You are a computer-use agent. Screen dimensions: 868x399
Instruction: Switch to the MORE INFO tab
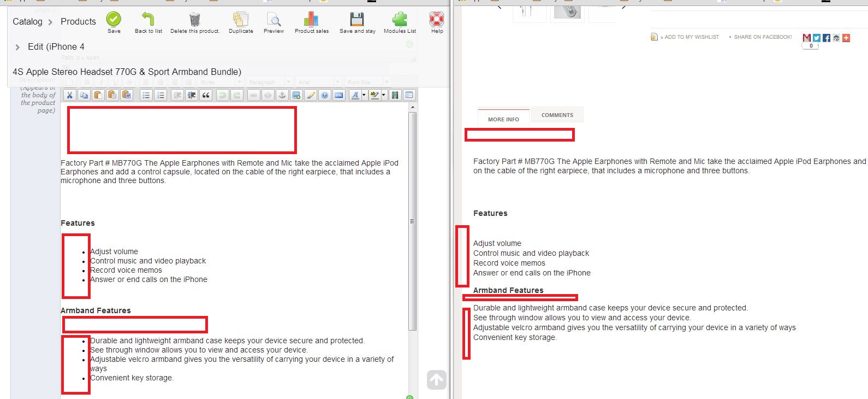point(503,119)
